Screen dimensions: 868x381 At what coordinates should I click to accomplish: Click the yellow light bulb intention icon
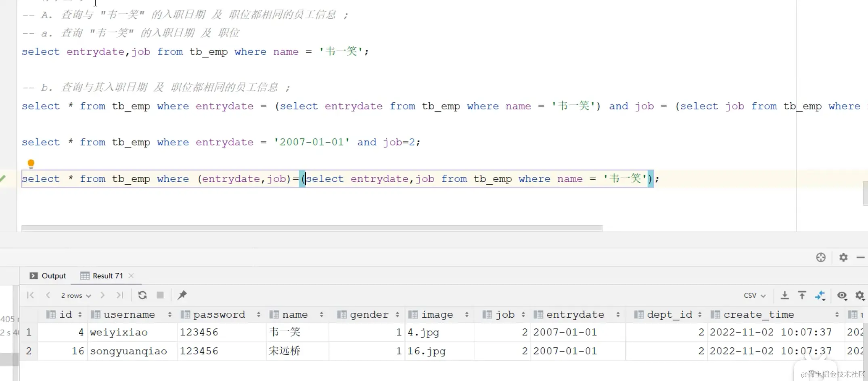point(31,164)
